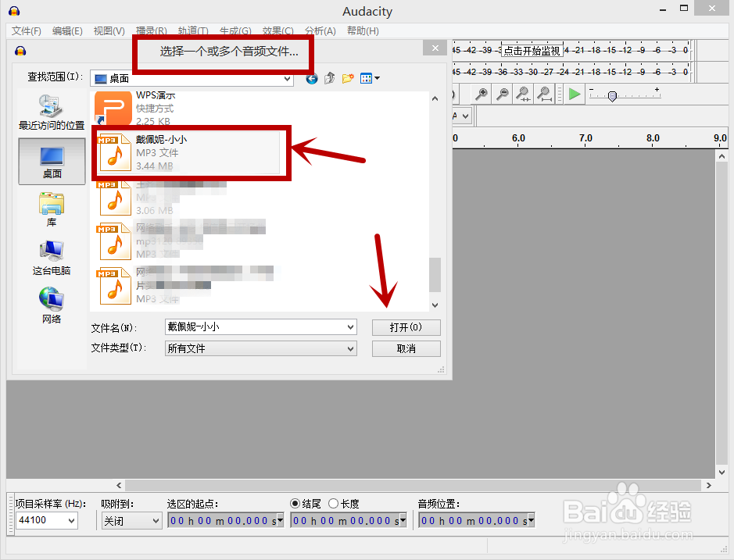Select the End (结尾) radio button

pos(295,504)
